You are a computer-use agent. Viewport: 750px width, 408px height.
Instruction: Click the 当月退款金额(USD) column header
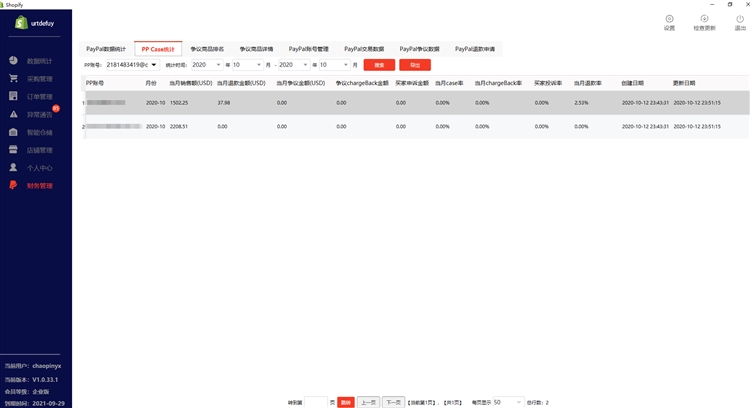click(241, 83)
